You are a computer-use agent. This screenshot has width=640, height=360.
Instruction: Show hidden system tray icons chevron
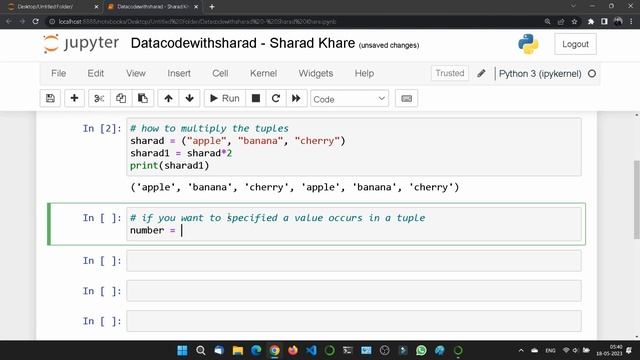[x=521, y=350]
